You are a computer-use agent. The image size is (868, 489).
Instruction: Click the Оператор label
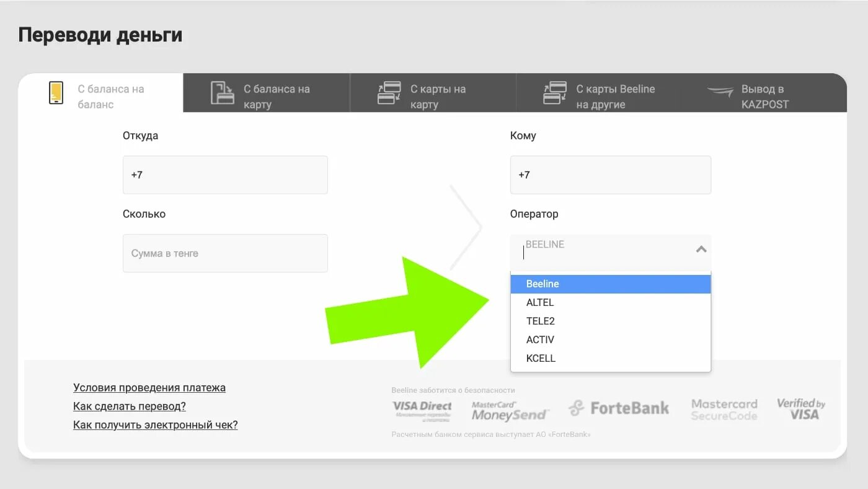click(534, 214)
